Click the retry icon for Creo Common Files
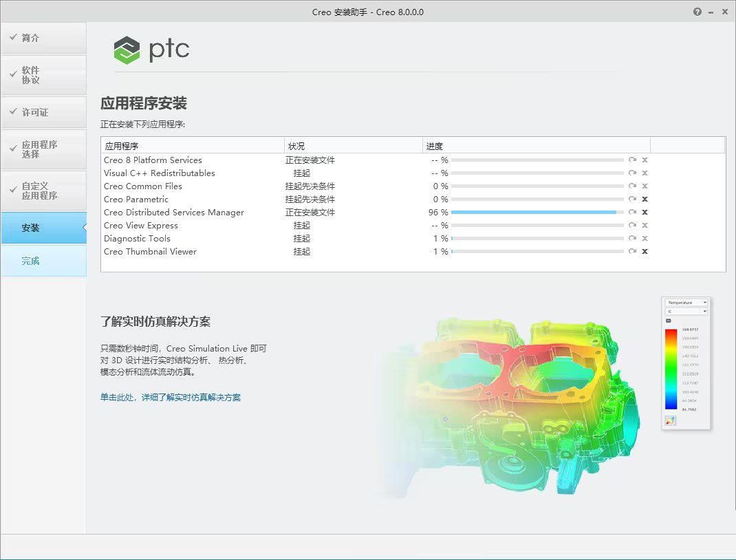 (x=632, y=186)
